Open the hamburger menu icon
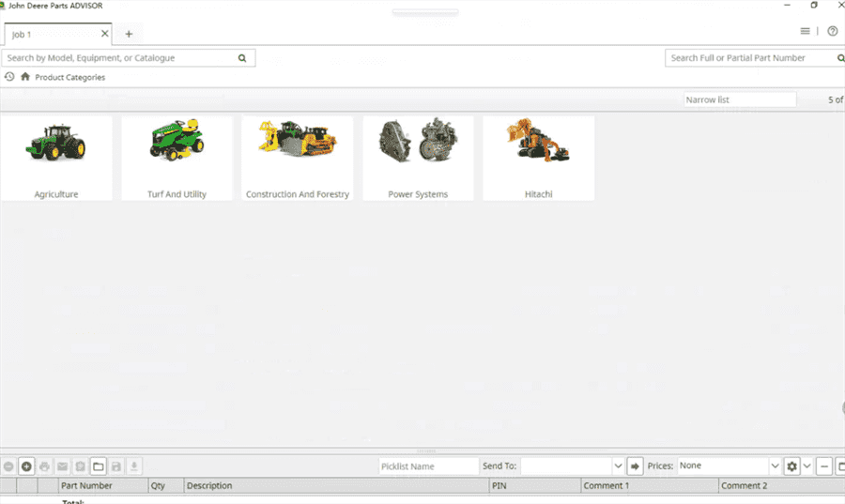 pos(806,31)
